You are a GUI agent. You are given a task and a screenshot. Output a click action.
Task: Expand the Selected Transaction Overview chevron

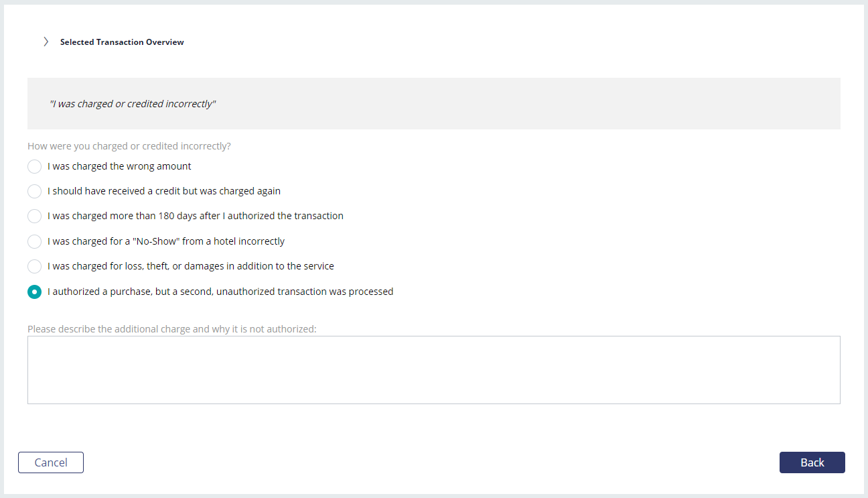(46, 42)
